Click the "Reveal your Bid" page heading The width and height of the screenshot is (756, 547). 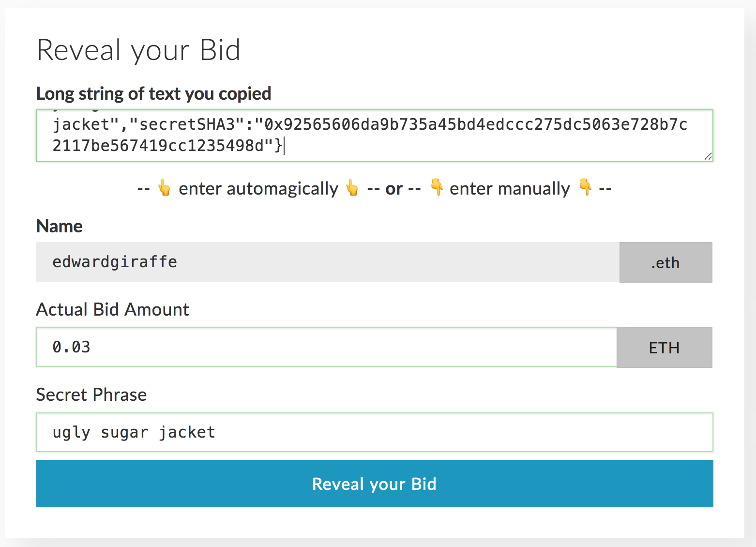(138, 50)
